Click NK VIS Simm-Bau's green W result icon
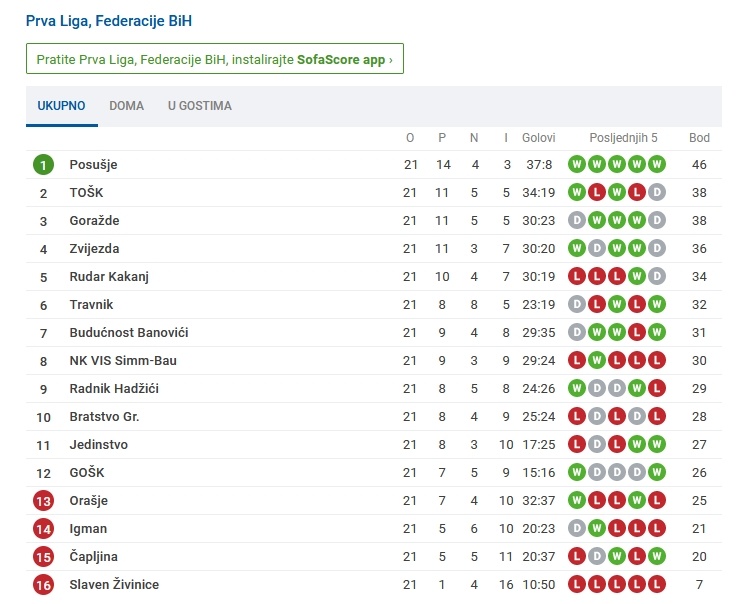The width and height of the screenshot is (745, 604). (x=597, y=361)
